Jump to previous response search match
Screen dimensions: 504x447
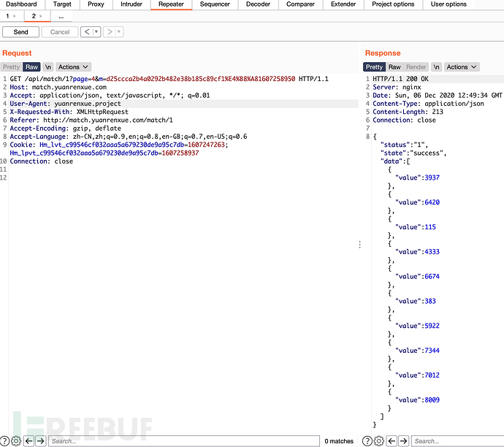tap(391, 440)
